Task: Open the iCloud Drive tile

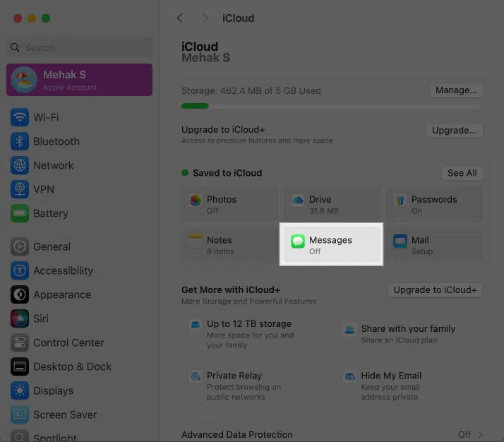Action: click(332, 205)
